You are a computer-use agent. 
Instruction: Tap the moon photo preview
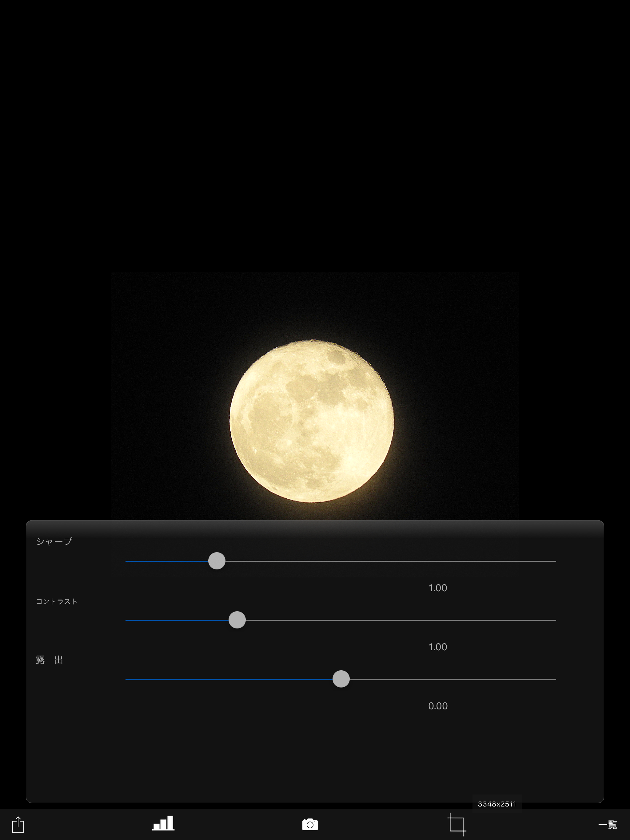pos(312,421)
